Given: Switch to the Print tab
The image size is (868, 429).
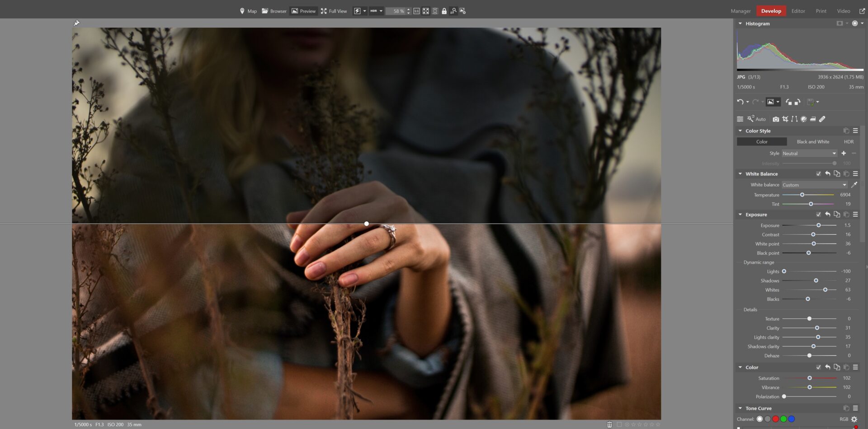Looking at the screenshot, I should 821,11.
